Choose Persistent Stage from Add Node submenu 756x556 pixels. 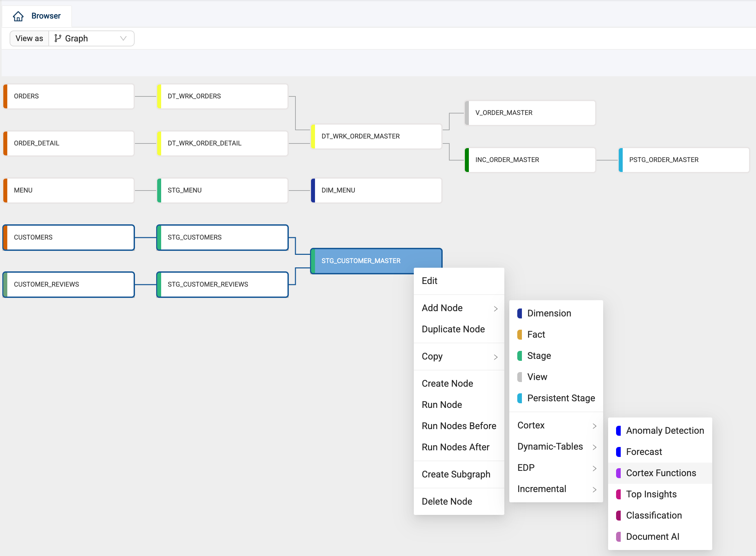click(561, 398)
